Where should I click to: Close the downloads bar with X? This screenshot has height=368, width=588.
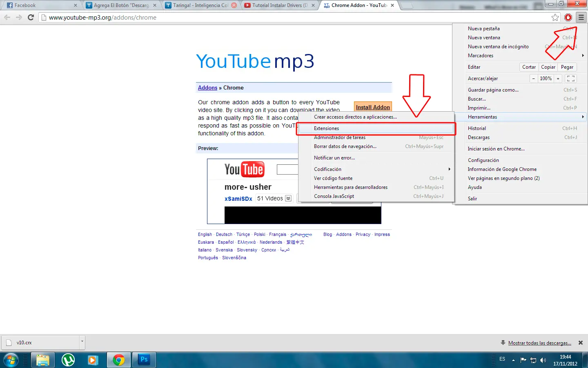[x=580, y=343]
